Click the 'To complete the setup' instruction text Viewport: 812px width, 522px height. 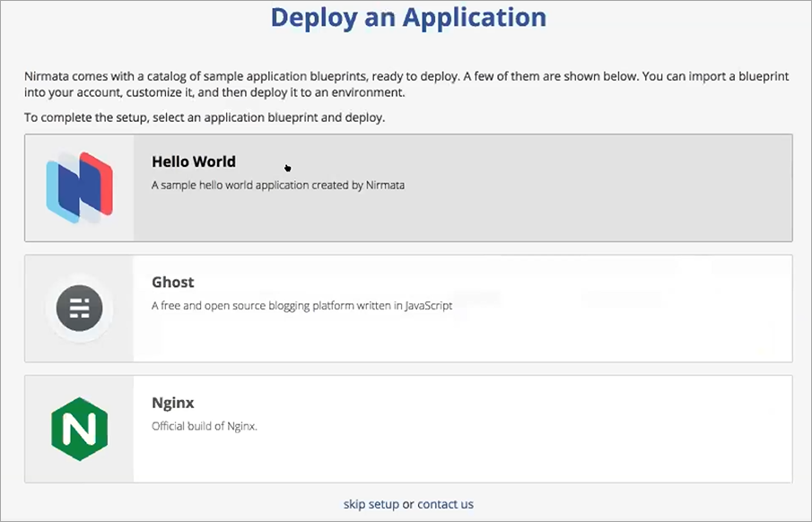[x=205, y=117]
